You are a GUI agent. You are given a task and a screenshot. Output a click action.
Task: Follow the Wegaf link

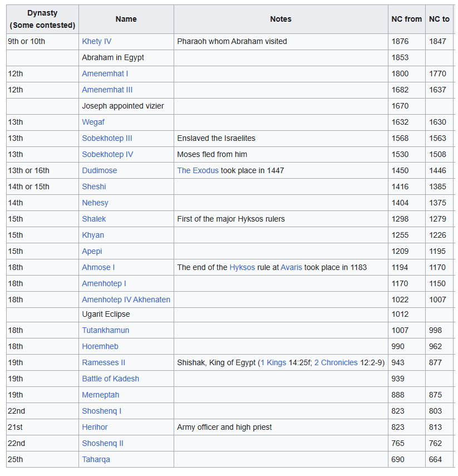(93, 122)
